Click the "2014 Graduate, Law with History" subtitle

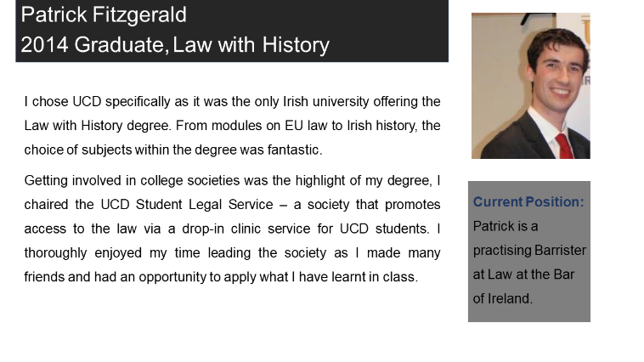pyautogui.click(x=174, y=45)
